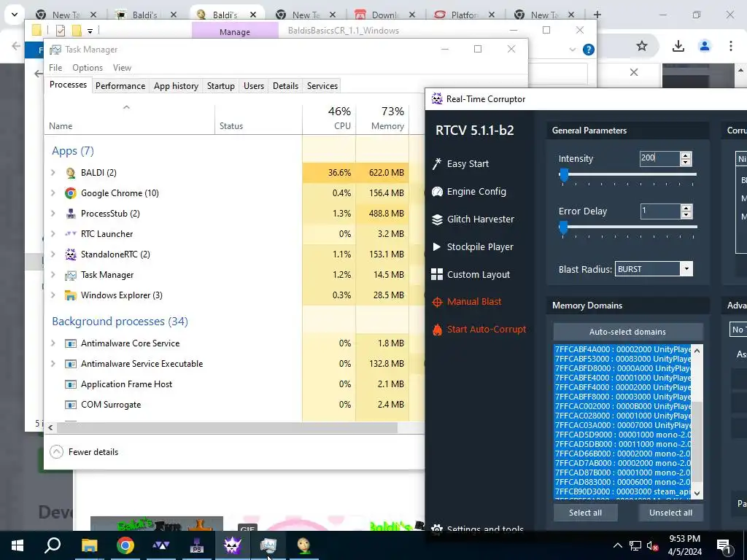The image size is (747, 560).
Task: Switch to the App history tab
Action: pos(176,86)
